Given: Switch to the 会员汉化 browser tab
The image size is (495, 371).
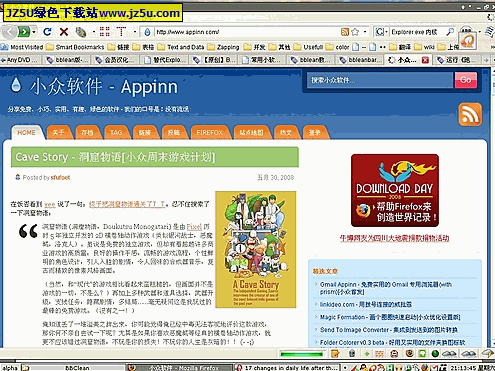Looking at the screenshot, I should 115,60.
